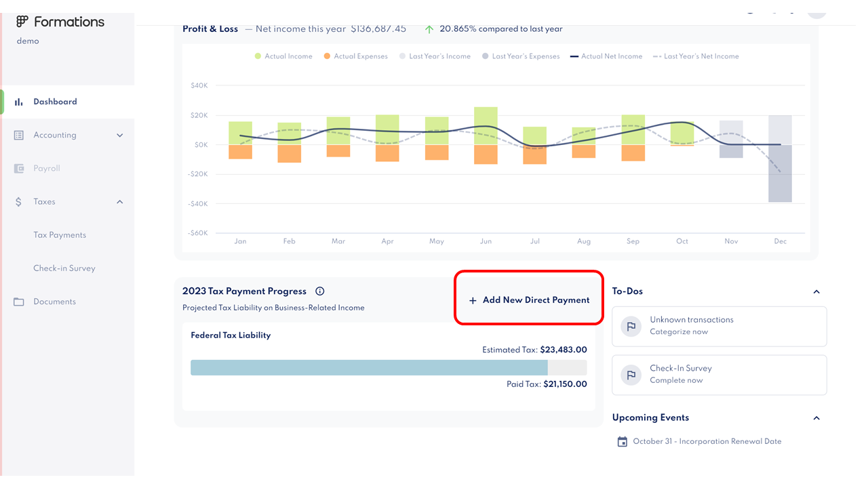The image size is (868, 488).
Task: Click the flag icon on Check-In Survey card
Action: [x=631, y=375]
